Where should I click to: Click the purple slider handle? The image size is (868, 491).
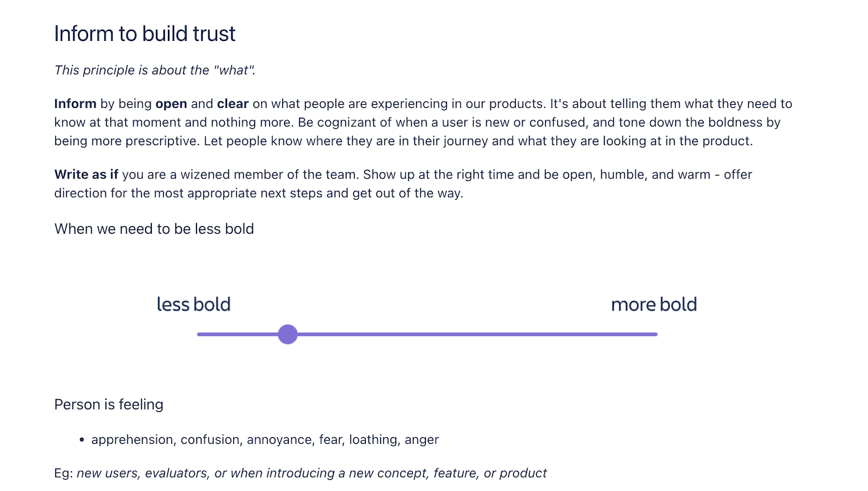[x=288, y=334]
